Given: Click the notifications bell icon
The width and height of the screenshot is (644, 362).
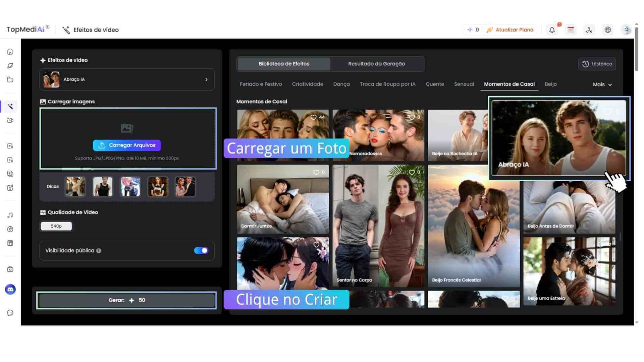Looking at the screenshot, I should [x=552, y=30].
